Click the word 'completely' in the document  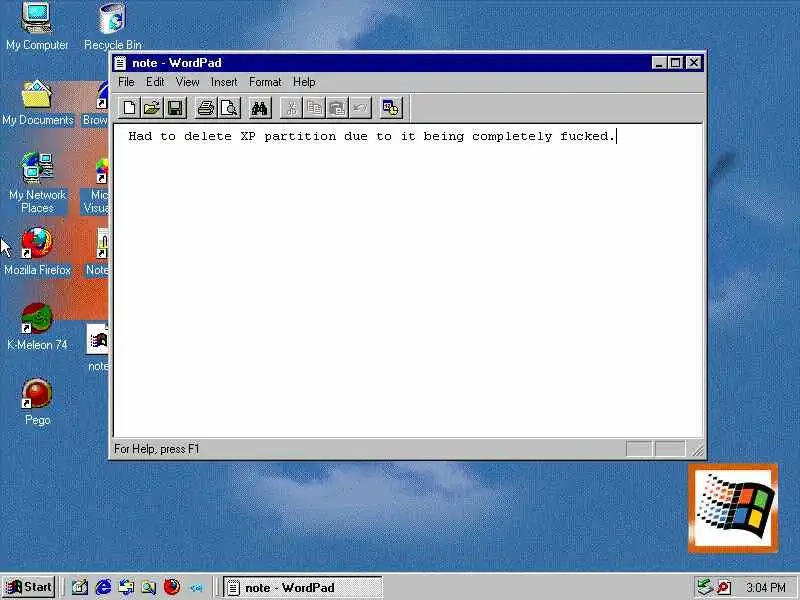[512, 137]
